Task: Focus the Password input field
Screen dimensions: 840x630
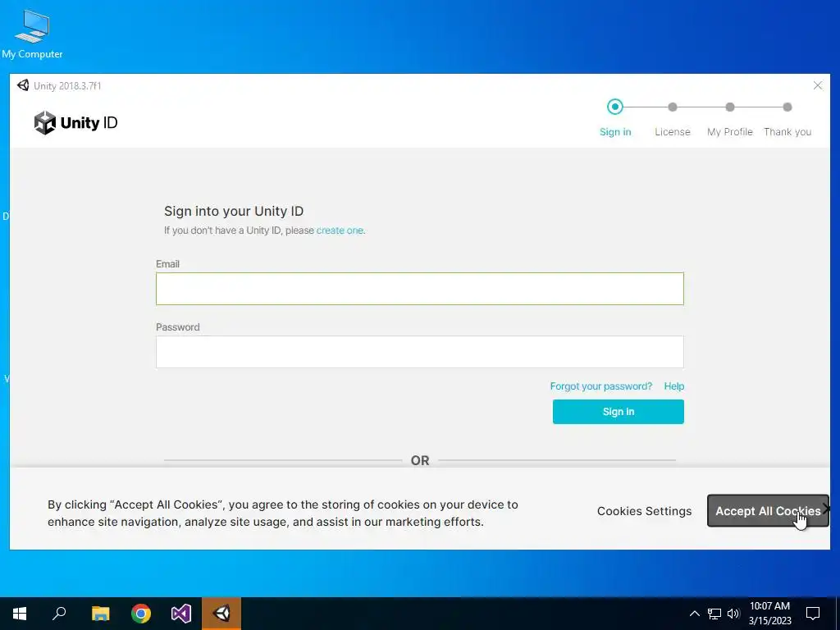Action: (419, 352)
